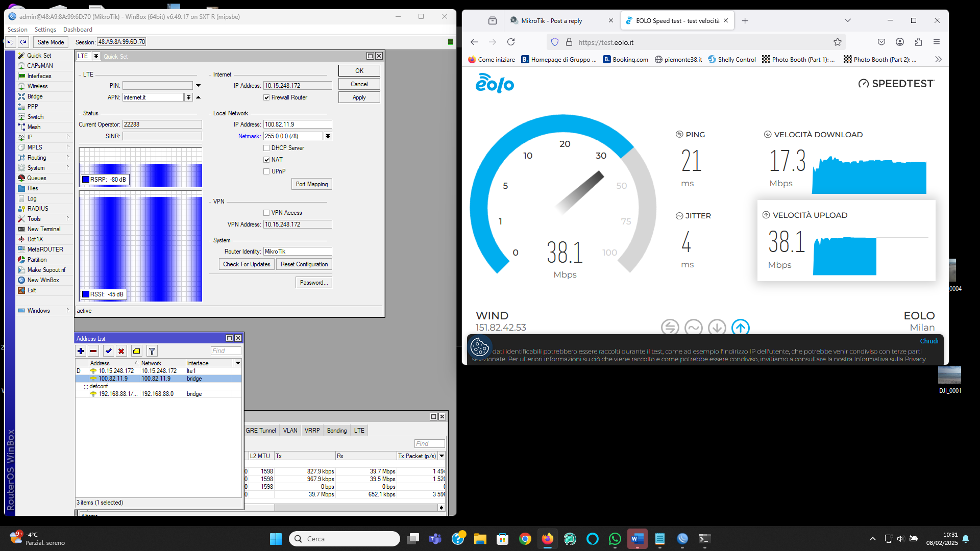The image size is (980, 551).
Task: Go back in Firefox browser
Action: coord(474,42)
